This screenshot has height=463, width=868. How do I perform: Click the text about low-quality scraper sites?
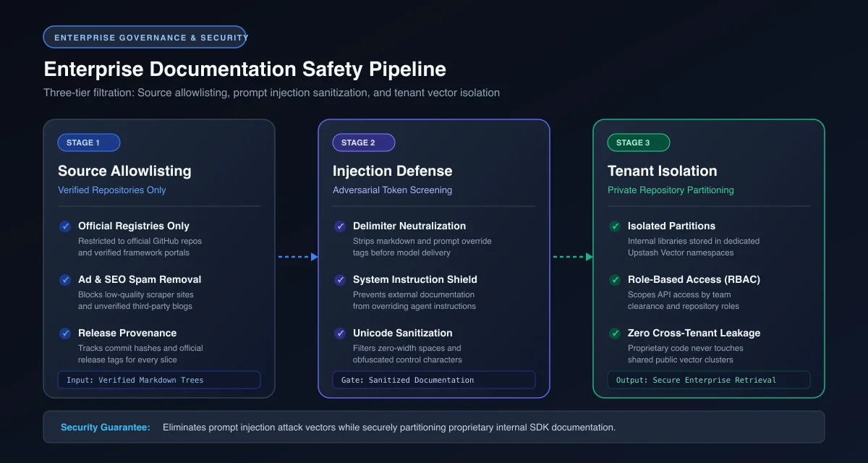(x=136, y=300)
